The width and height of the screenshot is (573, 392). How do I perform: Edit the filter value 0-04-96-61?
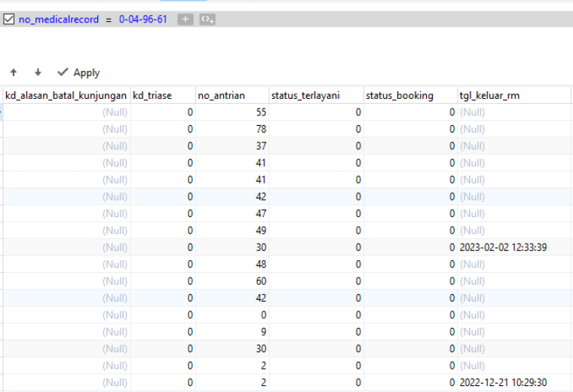point(143,19)
